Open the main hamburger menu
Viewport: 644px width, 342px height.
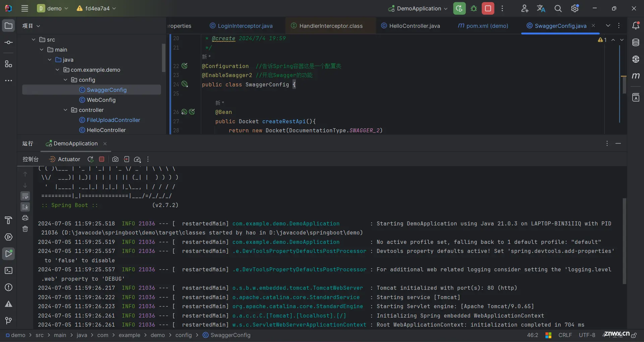coord(24,8)
